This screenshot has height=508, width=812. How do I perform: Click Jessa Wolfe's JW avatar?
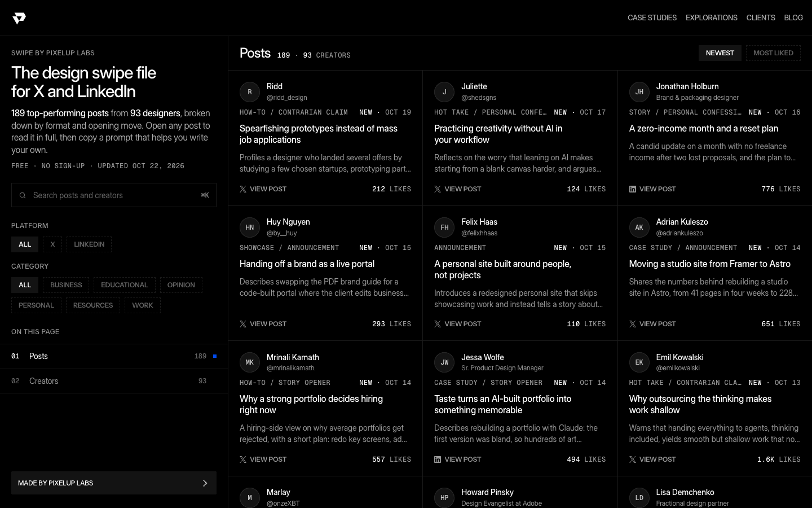point(444,362)
